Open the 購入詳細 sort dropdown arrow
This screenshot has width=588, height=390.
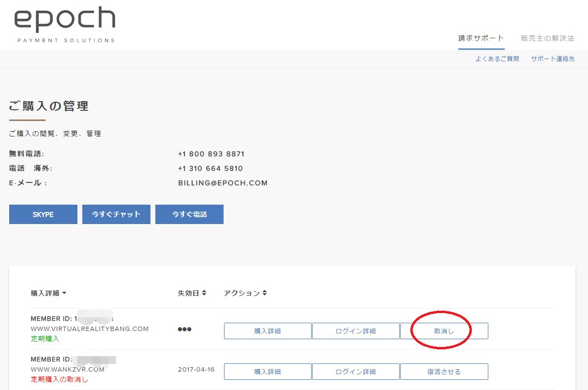tap(64, 293)
